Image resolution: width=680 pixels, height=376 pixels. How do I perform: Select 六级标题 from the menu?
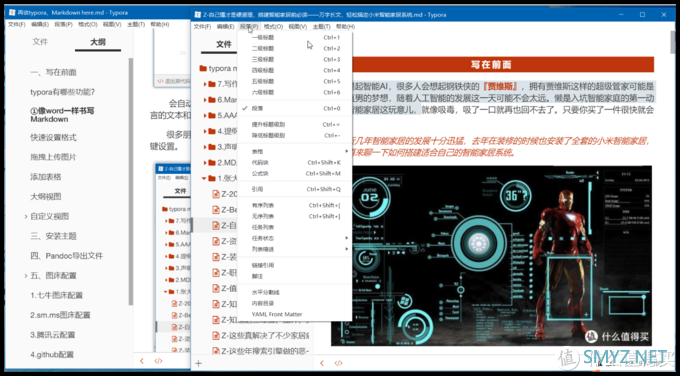(295, 92)
